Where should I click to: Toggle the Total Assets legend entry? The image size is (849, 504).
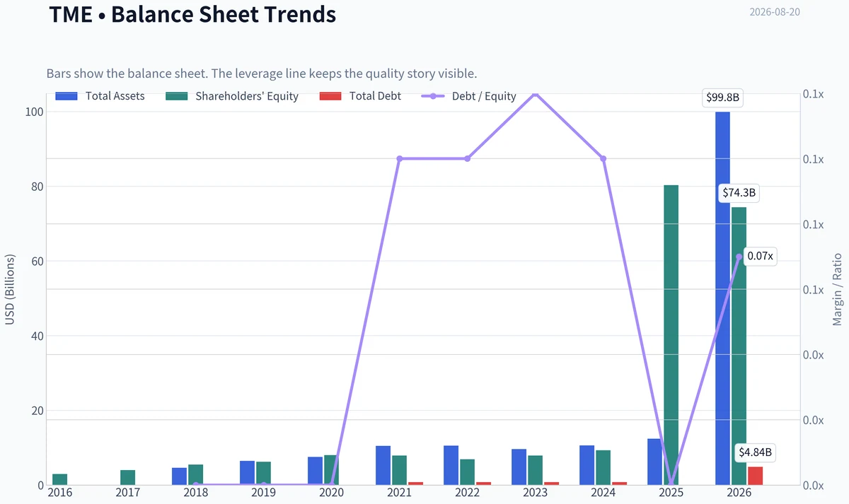[100, 96]
